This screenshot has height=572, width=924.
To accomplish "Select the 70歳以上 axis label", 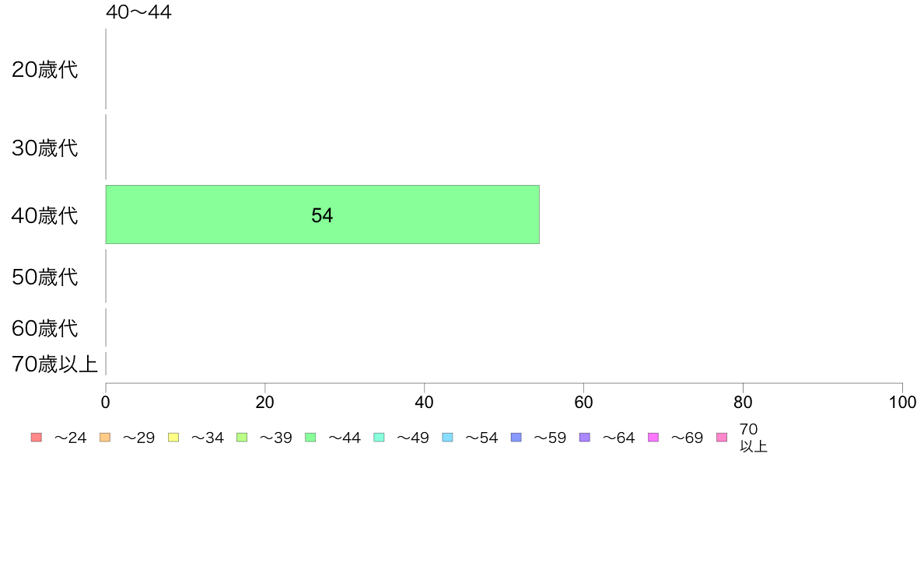I will point(54,364).
